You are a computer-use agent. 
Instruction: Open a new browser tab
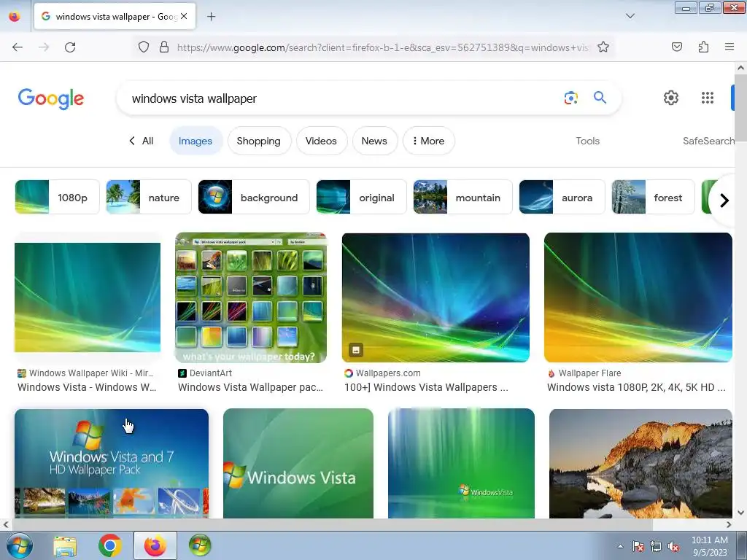pos(211,17)
